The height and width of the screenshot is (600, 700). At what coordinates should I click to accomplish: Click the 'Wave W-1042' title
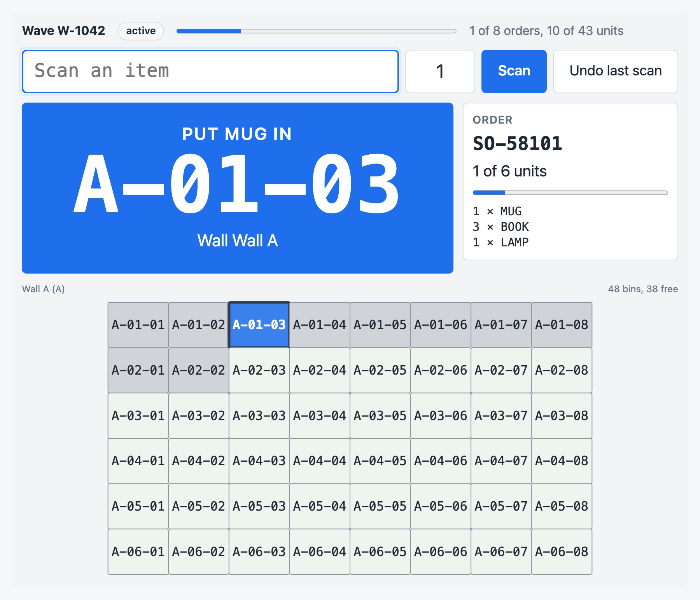(64, 31)
